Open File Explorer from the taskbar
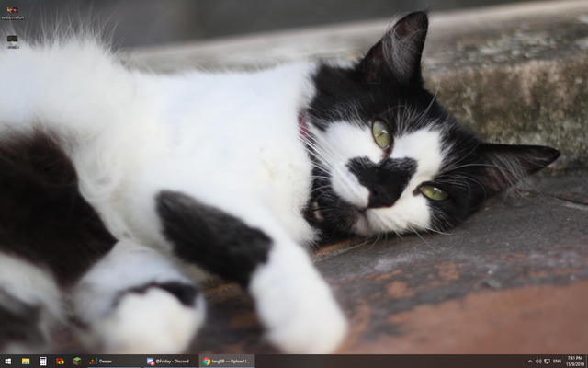Screen dimensions: 588x368 click(26, 362)
